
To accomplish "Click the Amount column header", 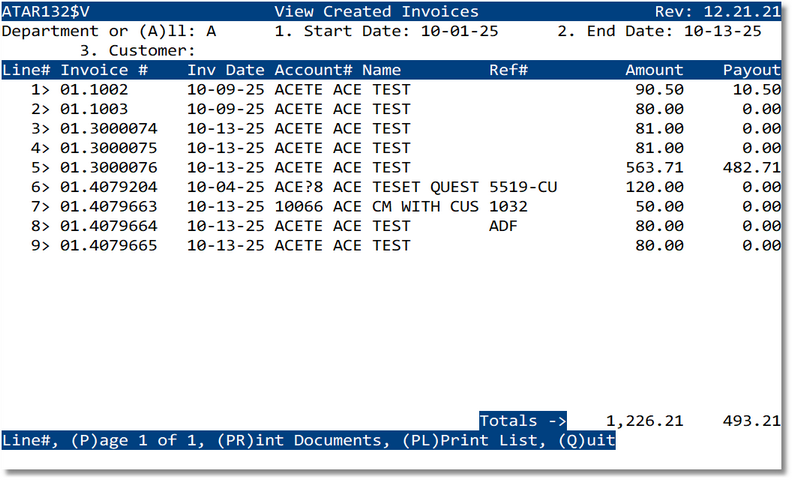I will [x=654, y=70].
